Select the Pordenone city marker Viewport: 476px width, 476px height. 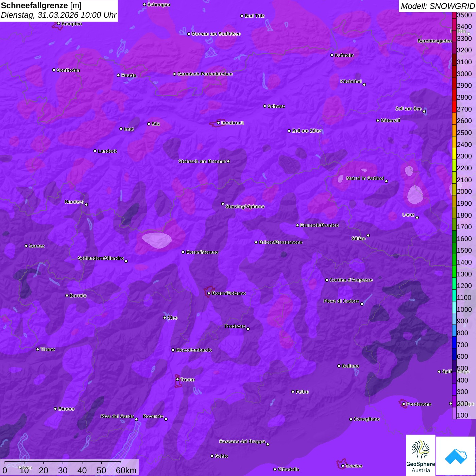pos(404,404)
